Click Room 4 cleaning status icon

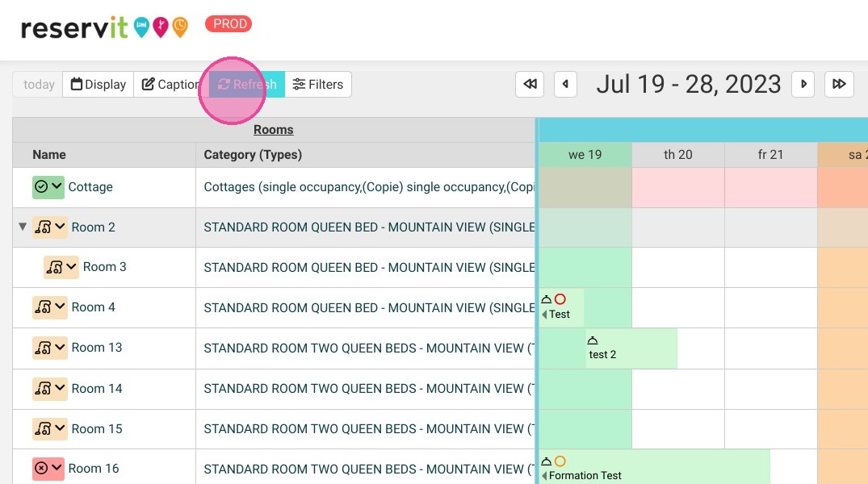pos(43,307)
